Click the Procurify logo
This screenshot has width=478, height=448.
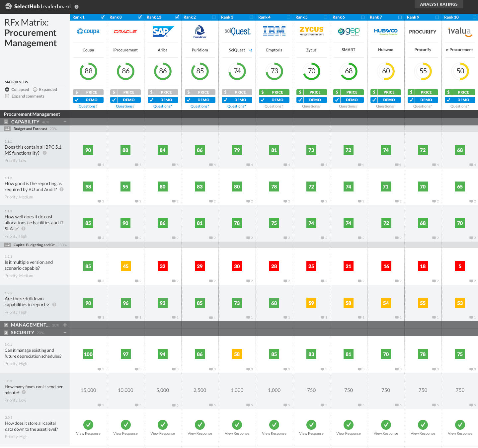(423, 32)
